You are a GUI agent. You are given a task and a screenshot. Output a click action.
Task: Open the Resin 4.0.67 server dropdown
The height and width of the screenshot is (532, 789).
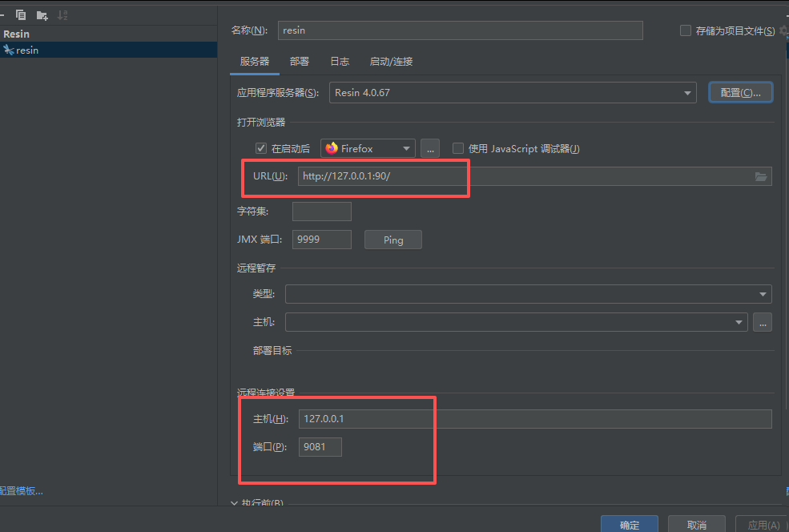[x=686, y=92]
